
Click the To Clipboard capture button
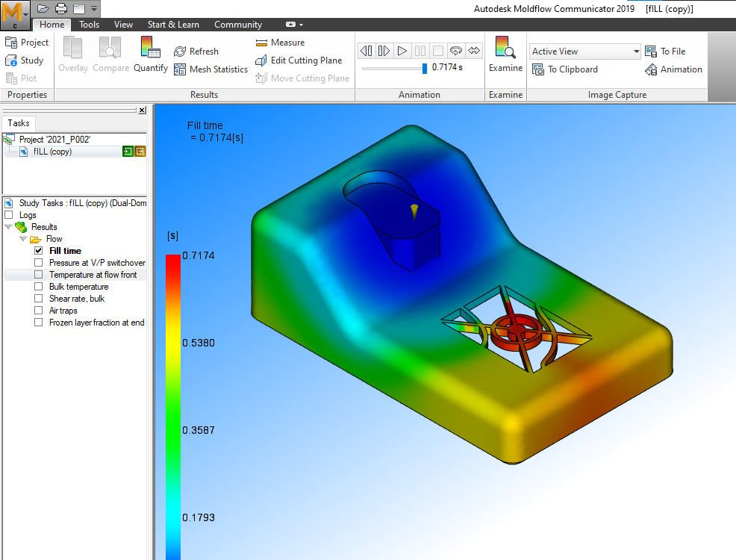pos(571,69)
